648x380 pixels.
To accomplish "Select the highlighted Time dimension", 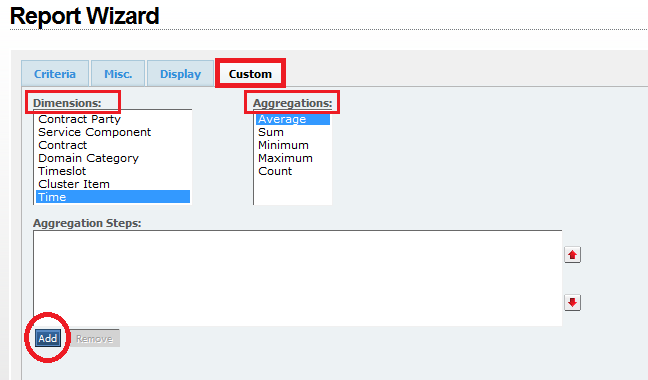I will tap(113, 197).
